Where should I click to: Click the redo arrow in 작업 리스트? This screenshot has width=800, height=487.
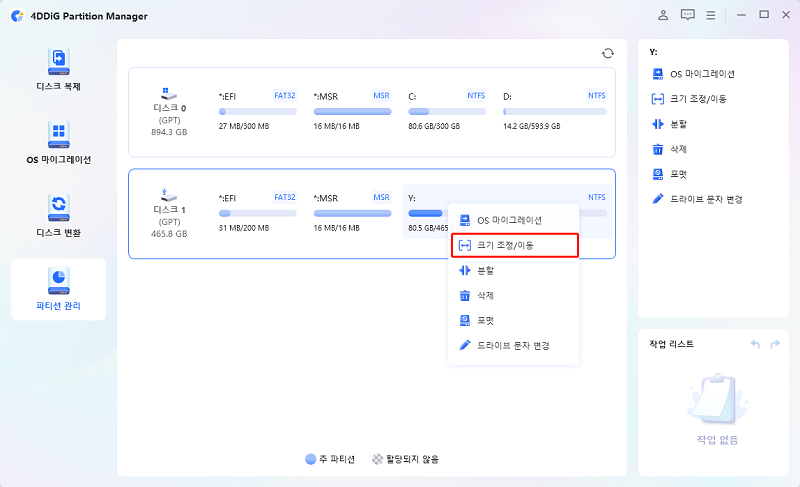tap(775, 344)
